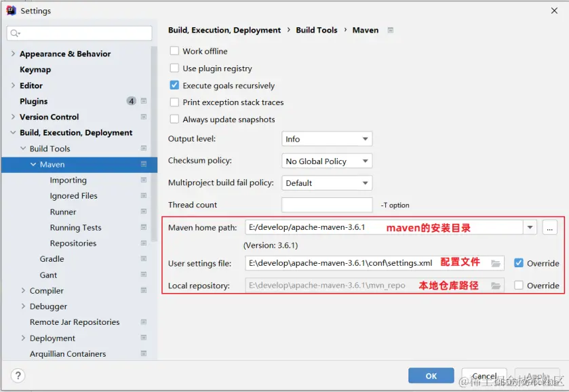Open Multiproject build fail policy dropdown
The image size is (569, 392).
[x=327, y=183]
